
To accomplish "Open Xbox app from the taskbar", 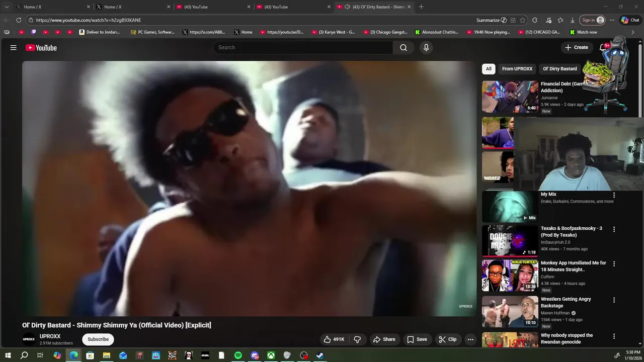I will (x=271, y=355).
